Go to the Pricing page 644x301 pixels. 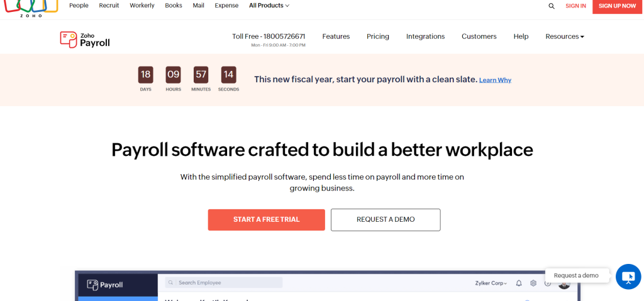coord(378,36)
